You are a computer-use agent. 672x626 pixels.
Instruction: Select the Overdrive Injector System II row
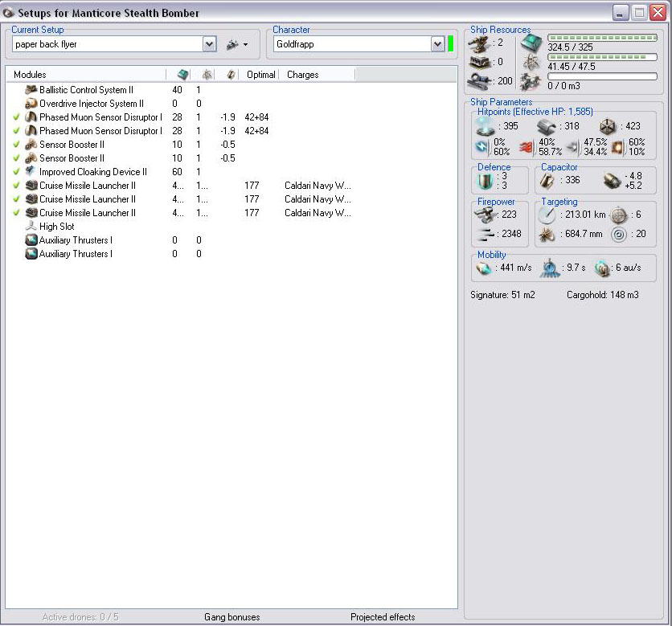coord(232,104)
